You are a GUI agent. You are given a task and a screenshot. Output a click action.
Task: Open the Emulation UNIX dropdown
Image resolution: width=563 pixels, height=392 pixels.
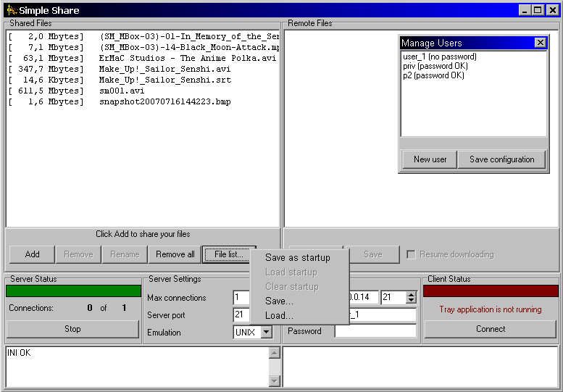point(266,332)
